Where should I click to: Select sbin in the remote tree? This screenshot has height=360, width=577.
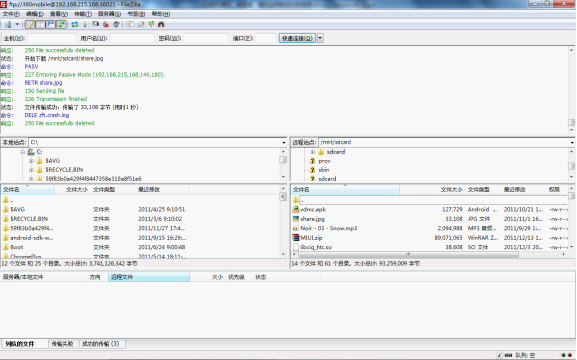[323, 170]
